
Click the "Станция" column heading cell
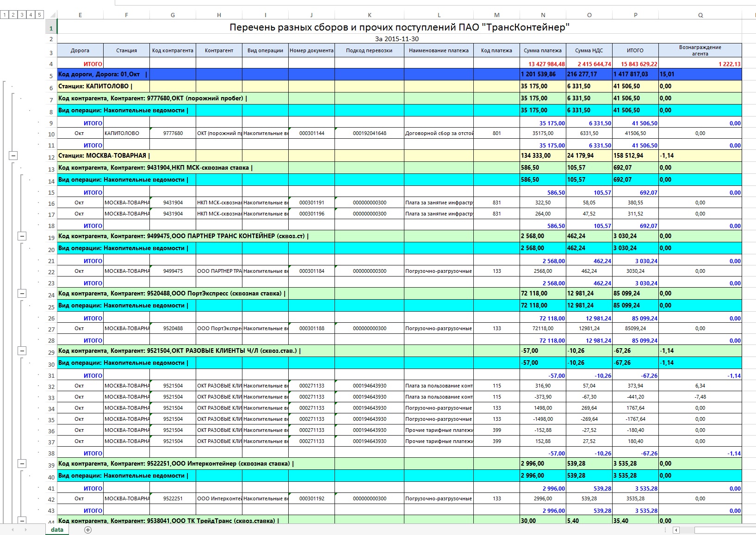pyautogui.click(x=126, y=50)
